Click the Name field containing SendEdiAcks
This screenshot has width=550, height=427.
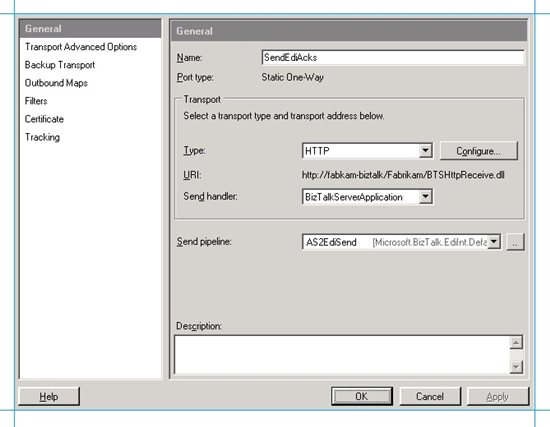(x=393, y=58)
